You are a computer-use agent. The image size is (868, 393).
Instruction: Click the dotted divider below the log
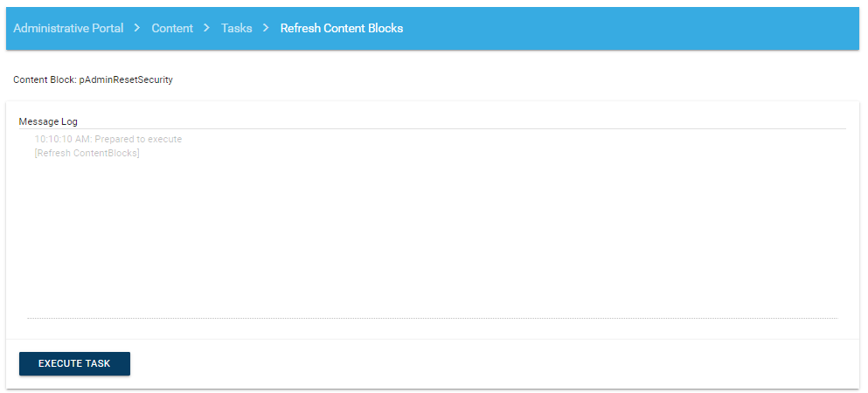pos(433,318)
